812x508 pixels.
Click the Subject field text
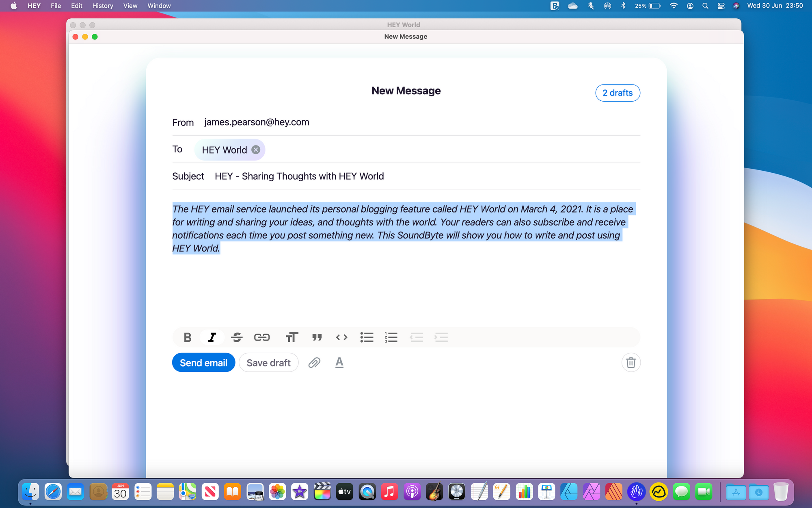[299, 176]
